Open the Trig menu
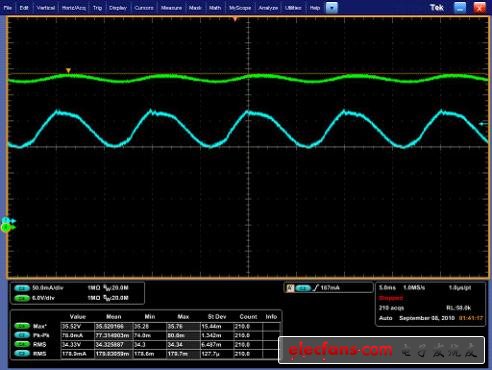This screenshot has width=492, height=370. 97,8
